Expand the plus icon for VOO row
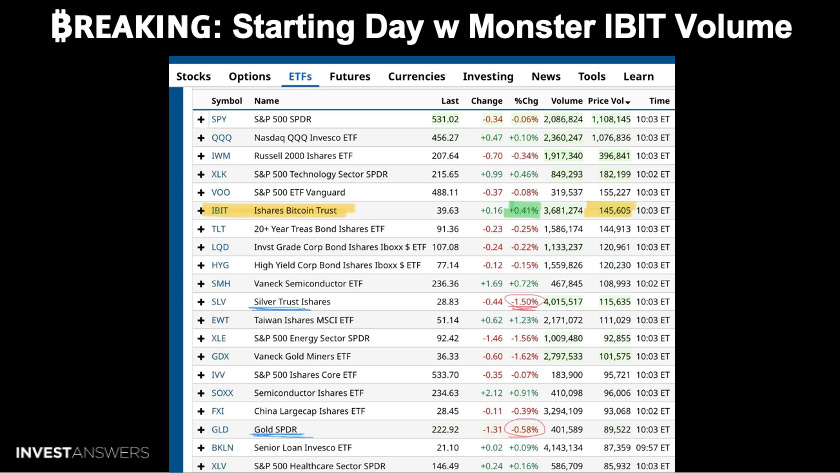840x473 pixels. coord(201,192)
